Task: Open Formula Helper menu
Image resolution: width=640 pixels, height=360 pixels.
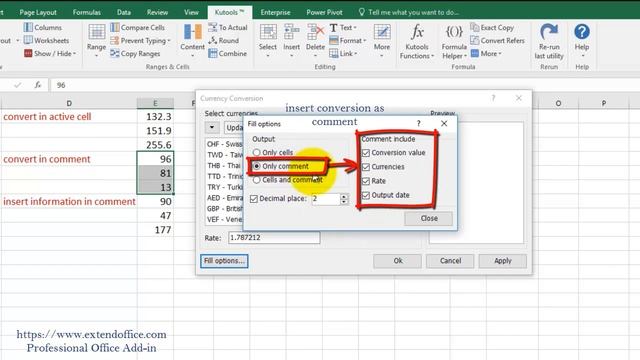Action: [x=454, y=41]
